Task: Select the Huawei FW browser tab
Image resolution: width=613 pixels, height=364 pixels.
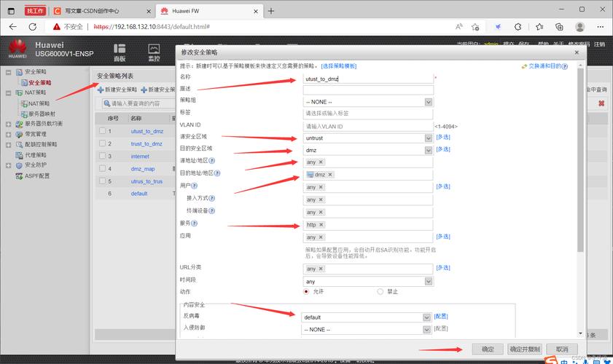Action: pos(208,11)
